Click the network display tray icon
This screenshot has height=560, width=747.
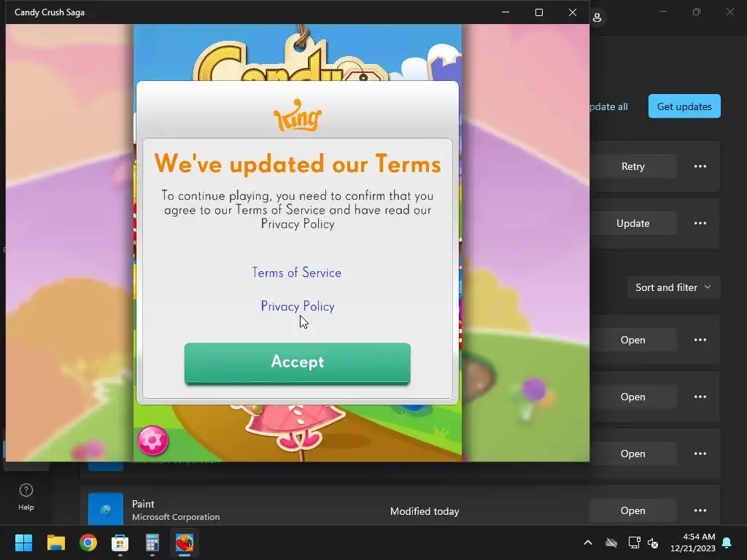pyautogui.click(x=634, y=542)
